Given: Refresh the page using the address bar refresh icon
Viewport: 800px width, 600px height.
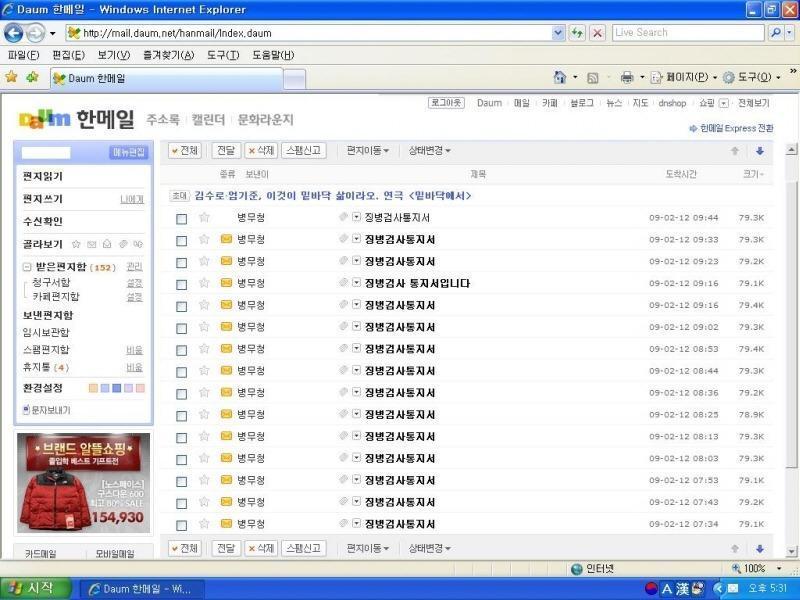Looking at the screenshot, I should pos(577,33).
